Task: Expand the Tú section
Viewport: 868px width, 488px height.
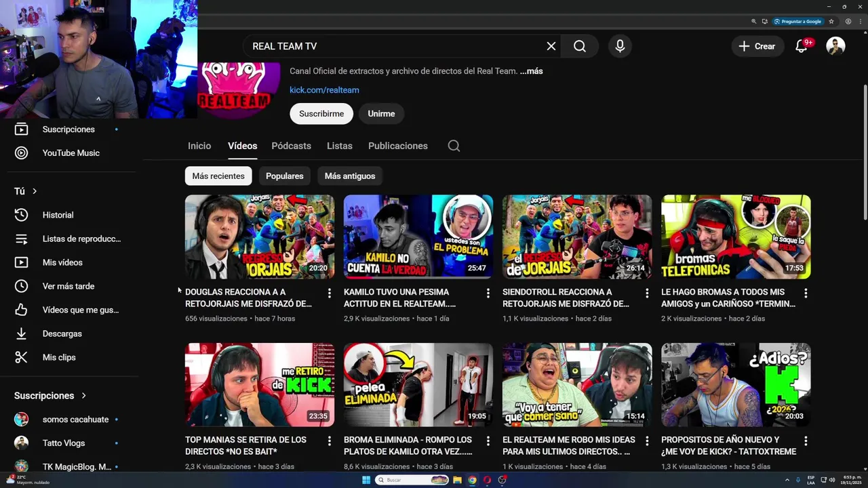Action: (x=26, y=191)
